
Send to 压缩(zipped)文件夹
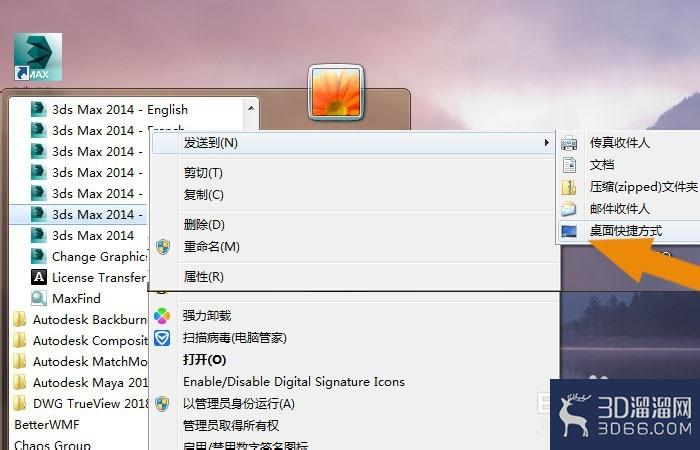[643, 186]
